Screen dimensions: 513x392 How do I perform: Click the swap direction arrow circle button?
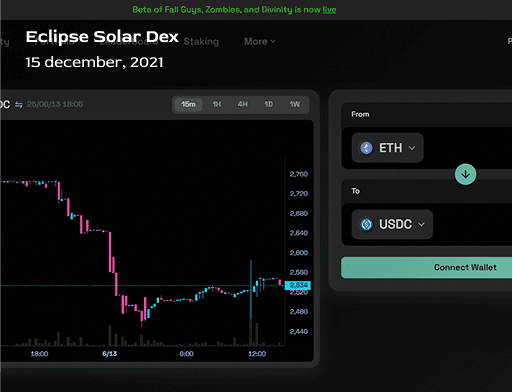465,174
